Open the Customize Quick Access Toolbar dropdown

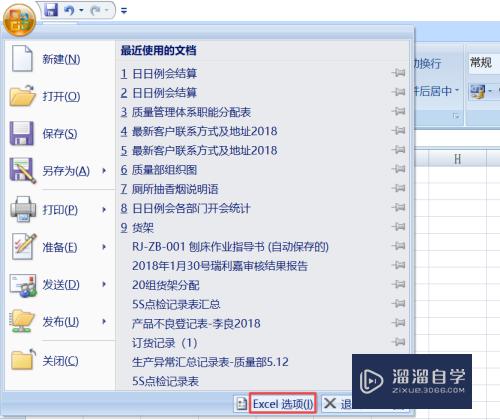coord(124,11)
